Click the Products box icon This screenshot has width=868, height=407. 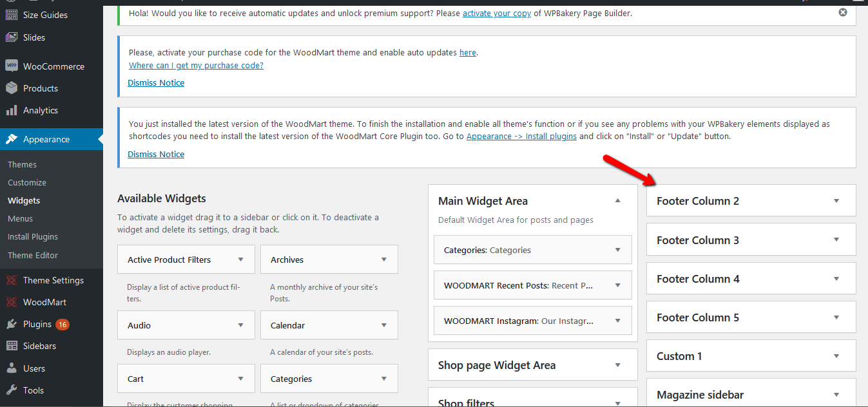tap(12, 88)
